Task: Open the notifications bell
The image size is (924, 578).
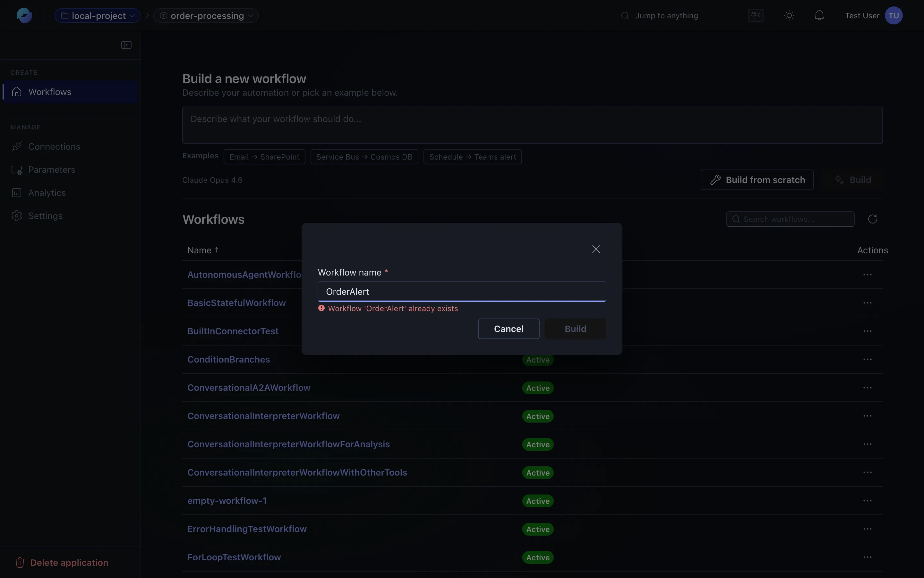Action: [819, 16]
